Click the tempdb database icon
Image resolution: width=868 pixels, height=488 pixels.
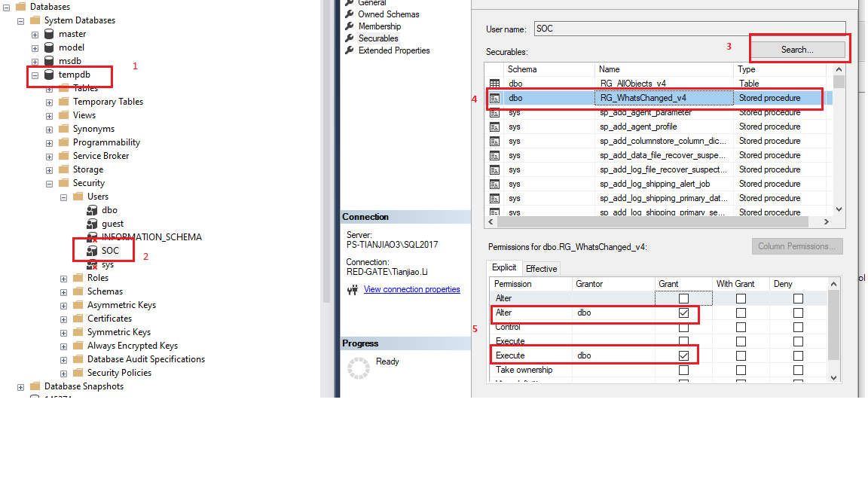49,75
